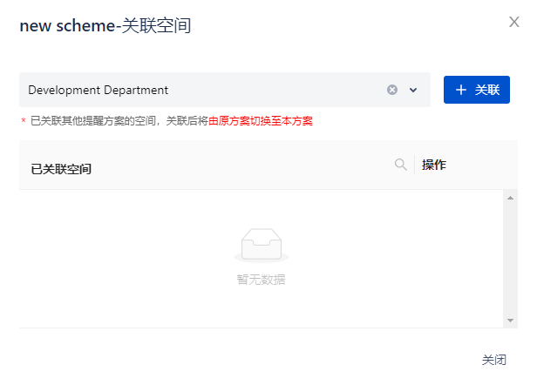Image resolution: width=537 pixels, height=392 pixels.
Task: Expand the space selection dropdown chevron
Action: click(x=413, y=90)
